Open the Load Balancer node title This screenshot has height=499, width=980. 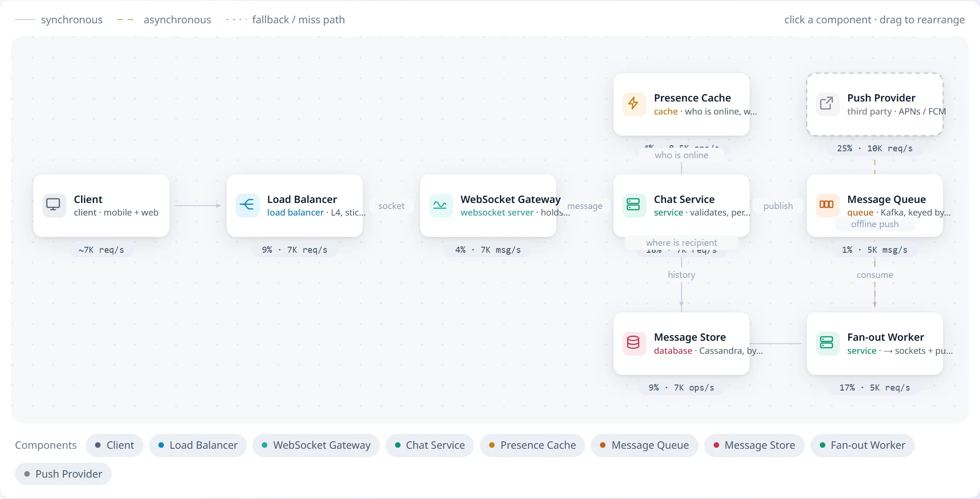click(302, 199)
